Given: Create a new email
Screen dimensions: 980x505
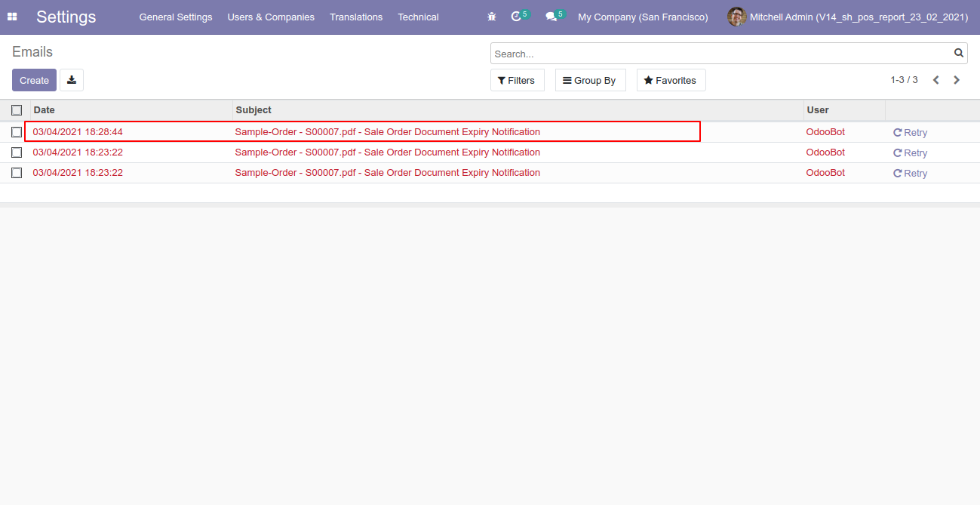Looking at the screenshot, I should coord(34,80).
